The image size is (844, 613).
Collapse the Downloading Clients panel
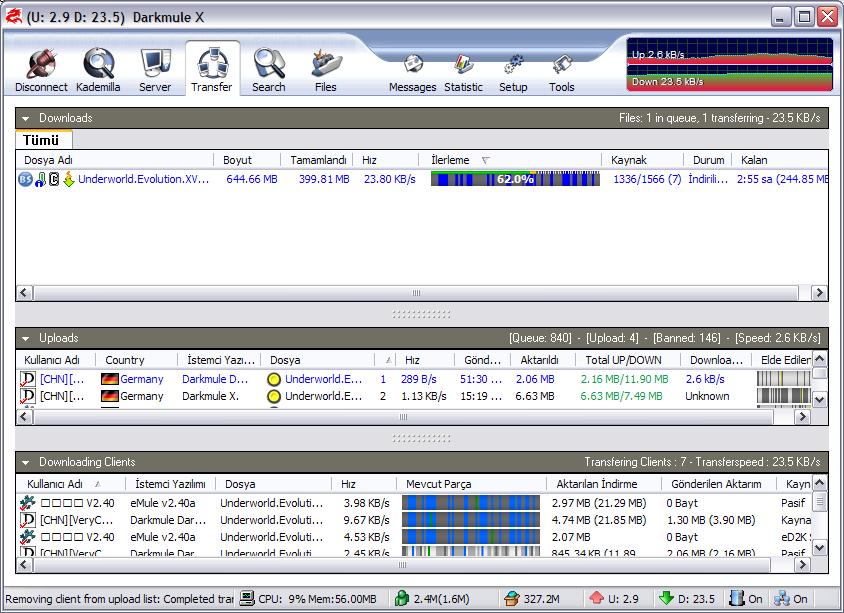click(x=25, y=462)
